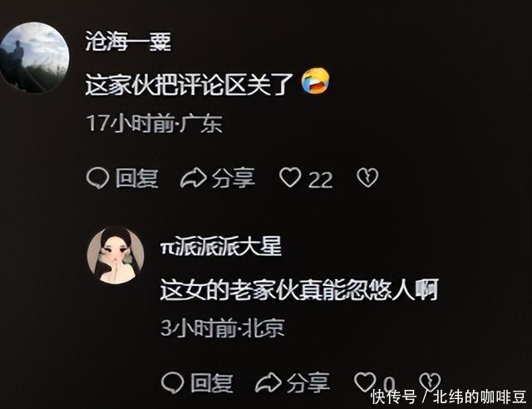Select comment text 这家伙把评论区关了
532x409 pixels.
(x=189, y=84)
